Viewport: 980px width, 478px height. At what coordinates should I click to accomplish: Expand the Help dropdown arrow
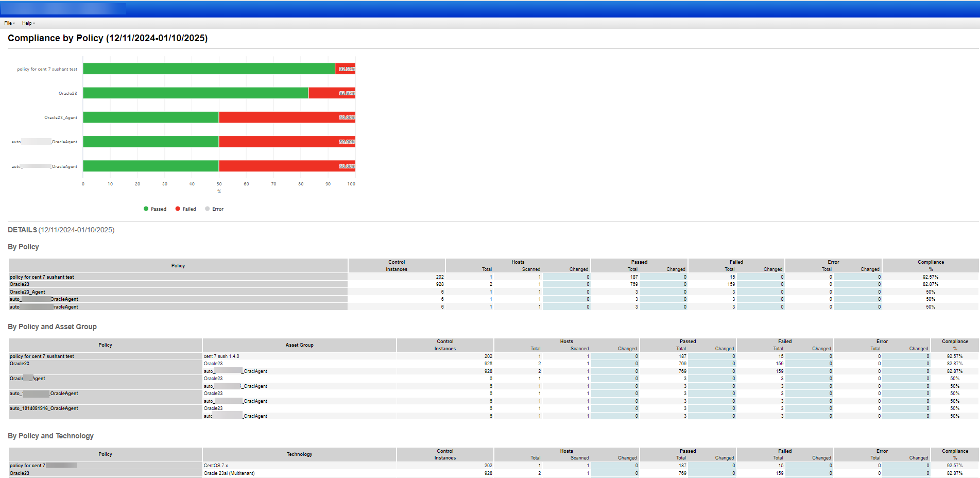pyautogui.click(x=34, y=23)
